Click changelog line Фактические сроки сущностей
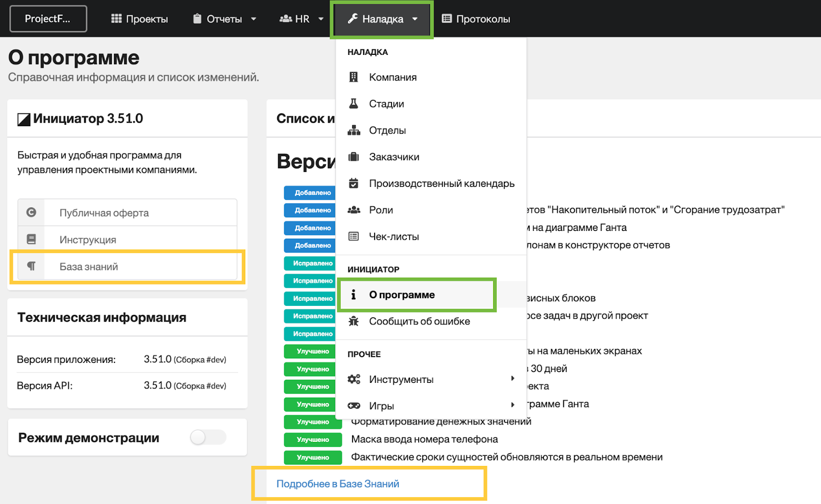This screenshot has height=504, width=821. click(x=507, y=457)
